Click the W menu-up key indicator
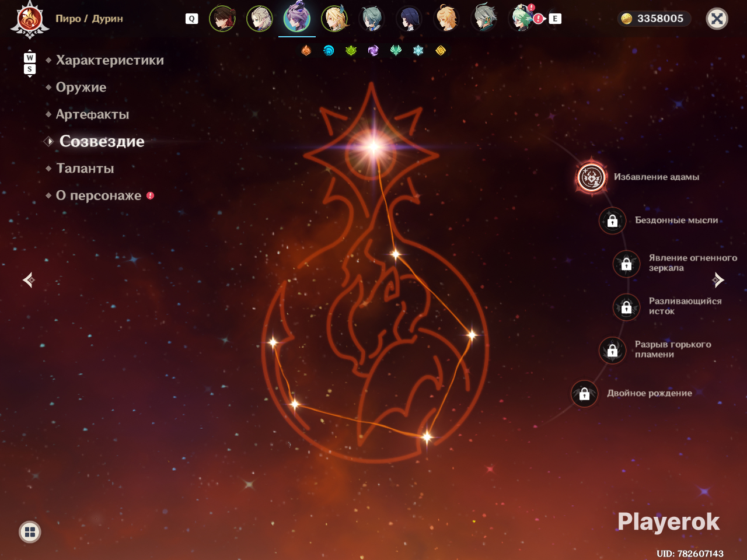Viewport: 747px width, 560px height. click(x=30, y=58)
